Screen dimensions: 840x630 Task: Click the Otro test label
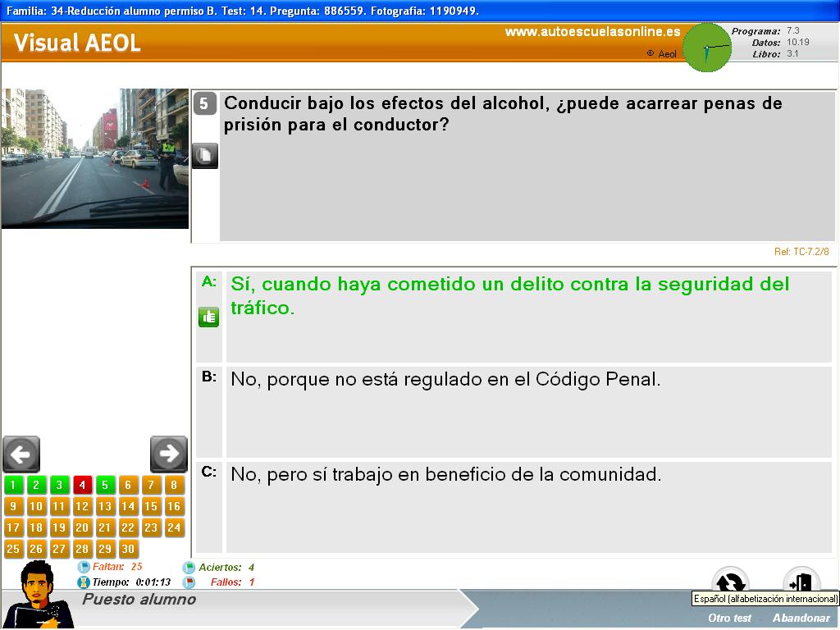pos(729,619)
